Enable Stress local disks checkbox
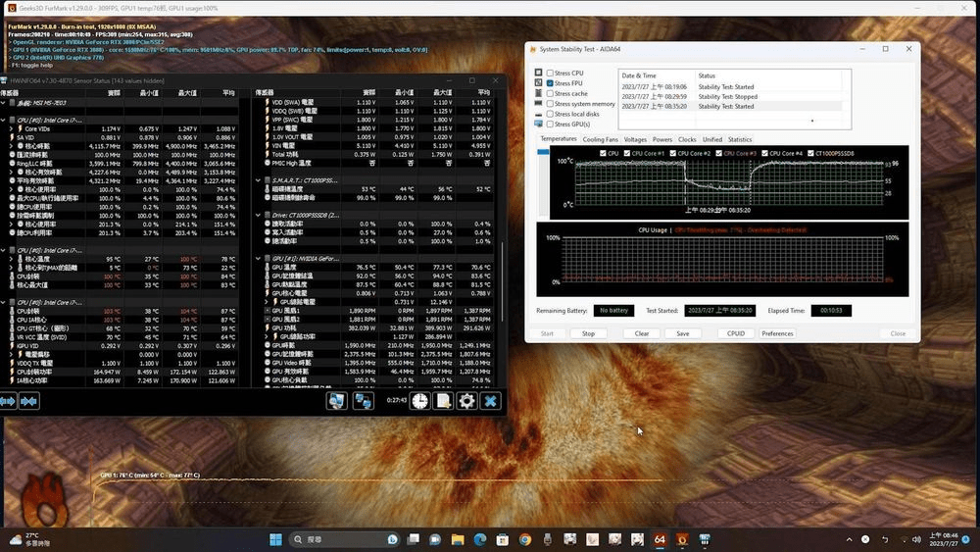This screenshot has width=980, height=552. point(550,114)
